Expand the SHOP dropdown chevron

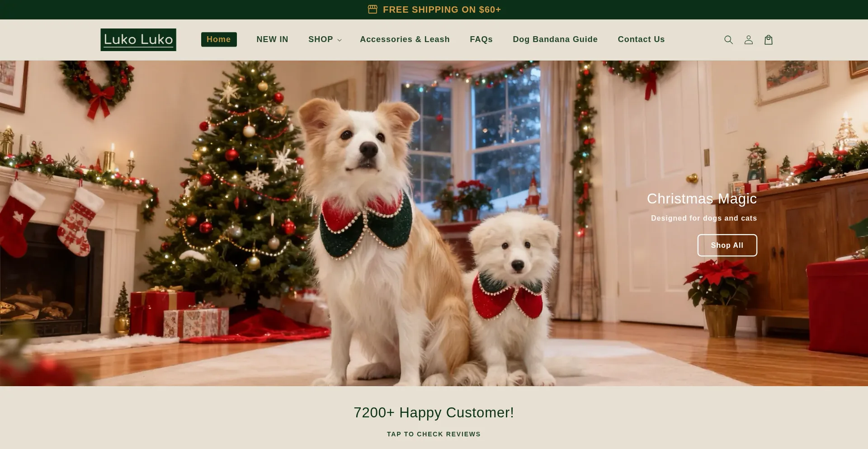tap(340, 40)
